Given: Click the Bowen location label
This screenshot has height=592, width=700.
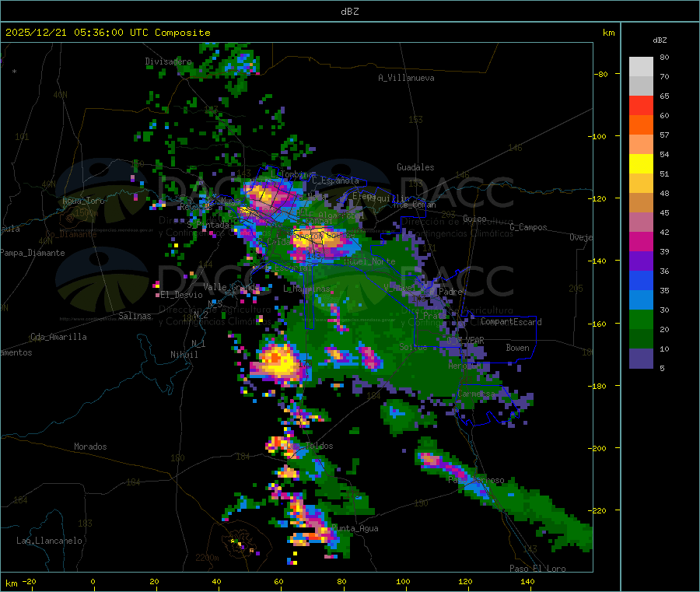Looking at the screenshot, I should pyautogui.click(x=518, y=348).
